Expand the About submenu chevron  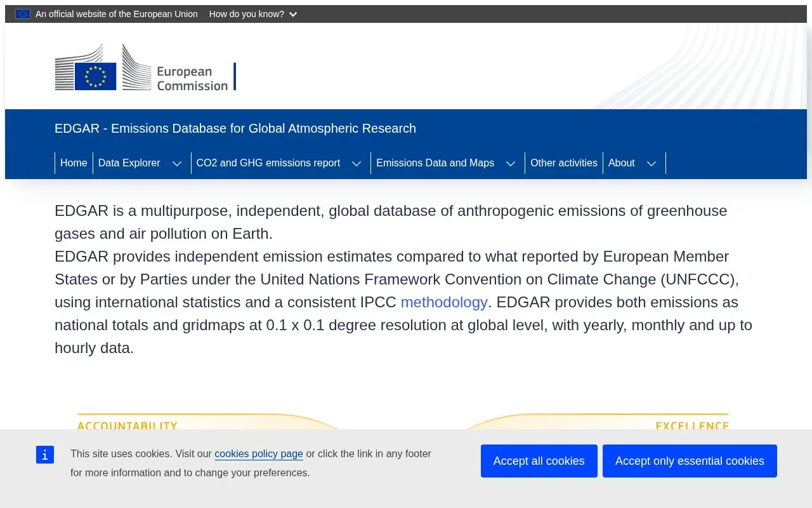(652, 163)
